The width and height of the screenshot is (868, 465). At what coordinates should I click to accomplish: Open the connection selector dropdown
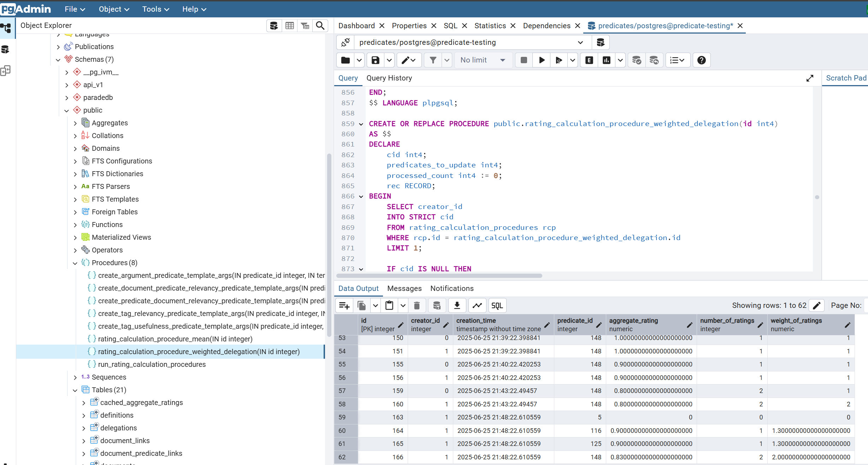click(x=580, y=42)
